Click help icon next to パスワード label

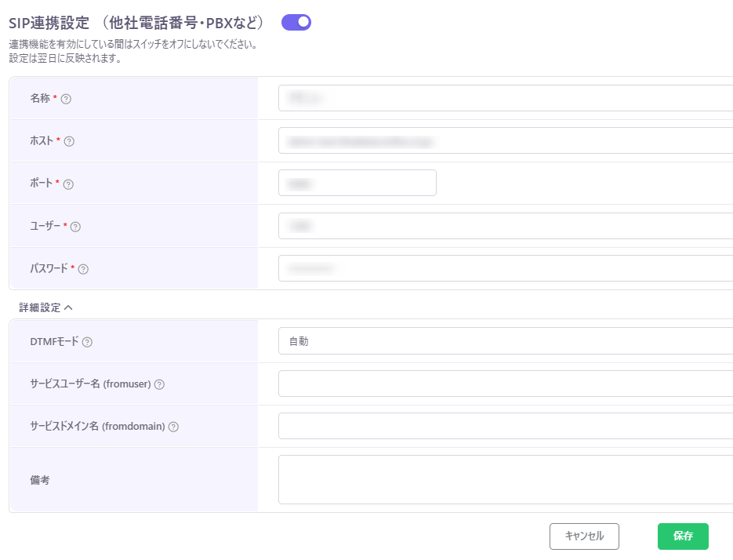(x=83, y=269)
